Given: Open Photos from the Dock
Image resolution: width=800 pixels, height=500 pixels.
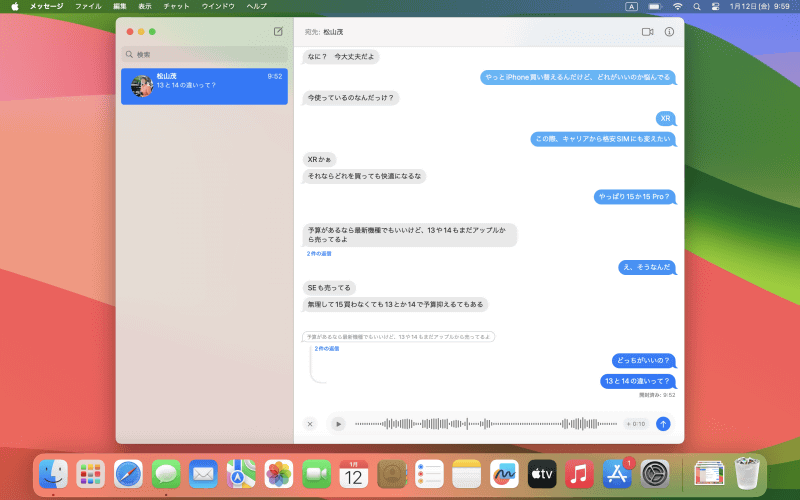Looking at the screenshot, I should tap(279, 474).
